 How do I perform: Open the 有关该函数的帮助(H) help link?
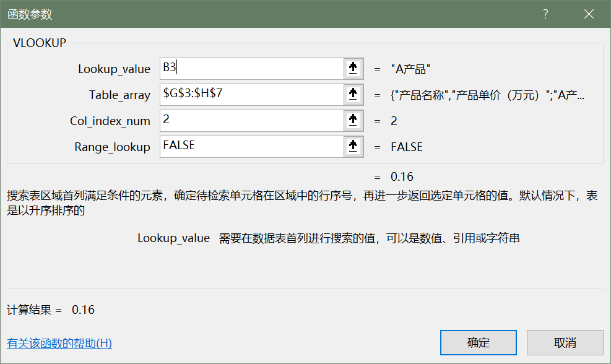tap(59, 343)
